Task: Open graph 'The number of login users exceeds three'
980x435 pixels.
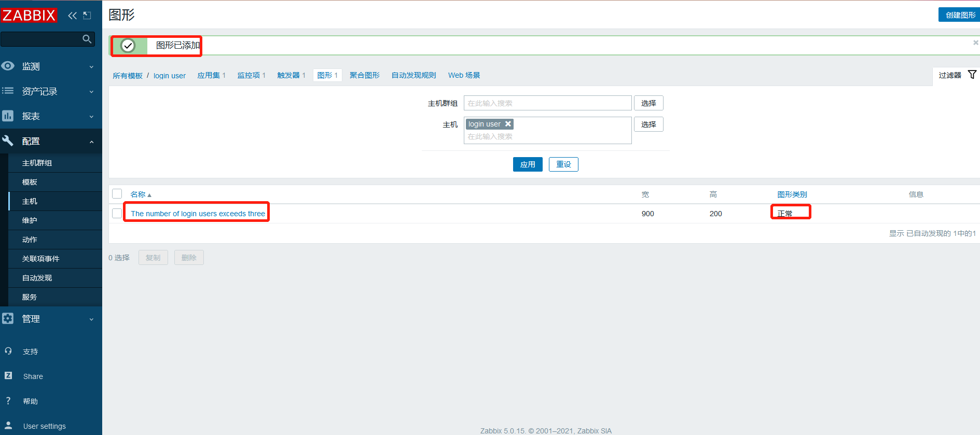Action: [x=198, y=214]
